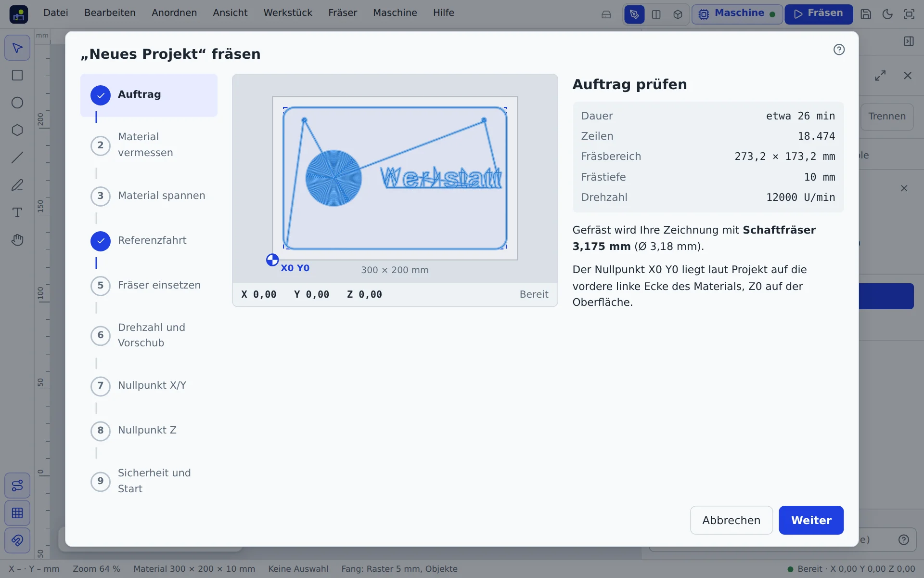Click the fullscreen frame icon
924x578 pixels.
[x=909, y=14]
